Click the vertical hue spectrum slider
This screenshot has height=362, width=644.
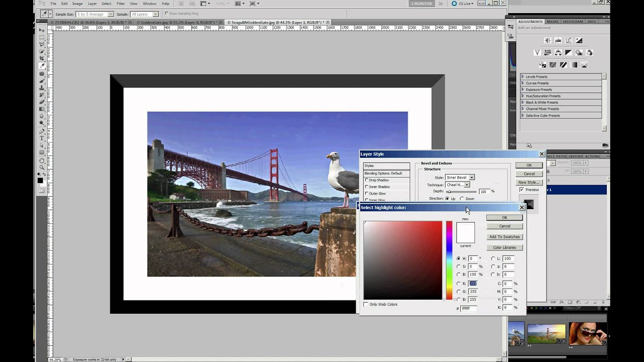click(449, 260)
